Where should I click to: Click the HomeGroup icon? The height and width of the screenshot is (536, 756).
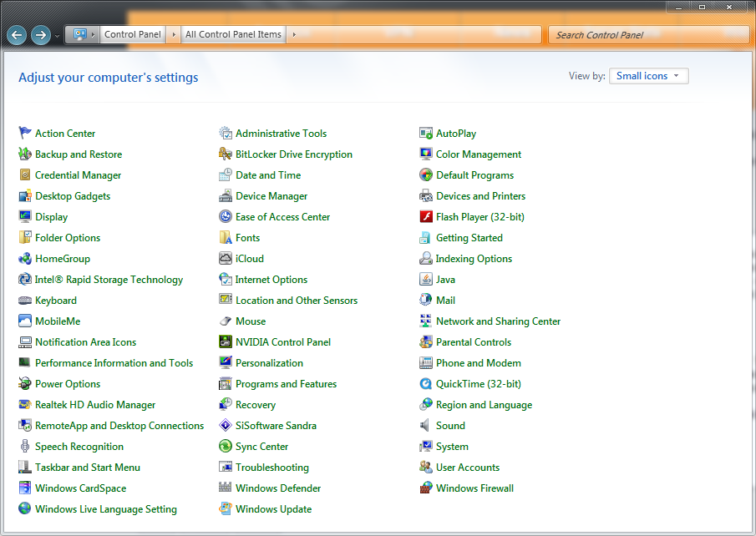[24, 258]
